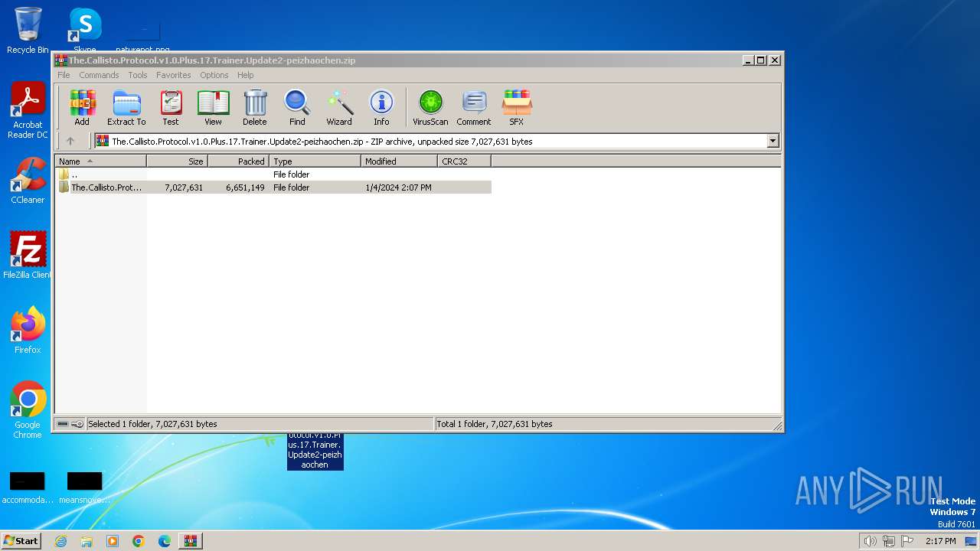Click the volume speaker tray icon
This screenshot has height=551, width=980.
(x=870, y=541)
